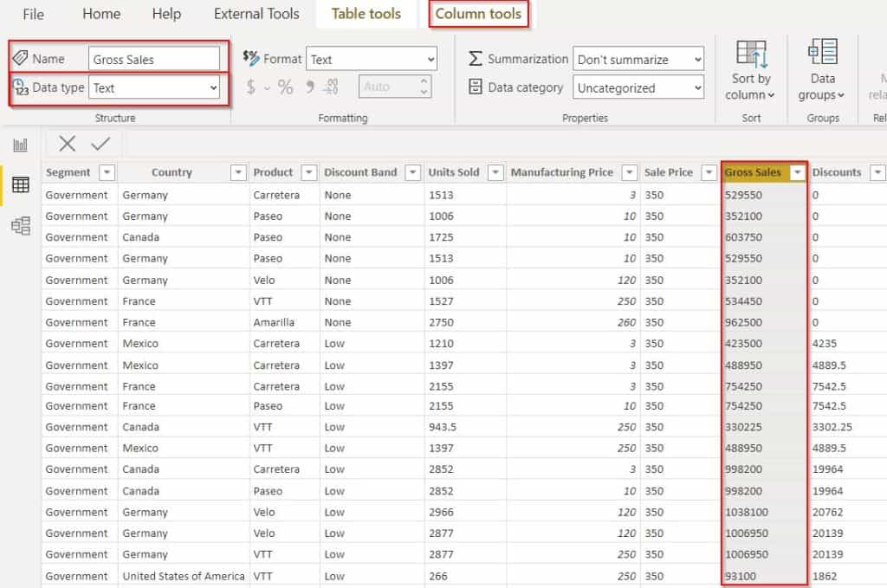887x588 pixels.
Task: Cancel formula with the X icon
Action: pyautogui.click(x=68, y=144)
